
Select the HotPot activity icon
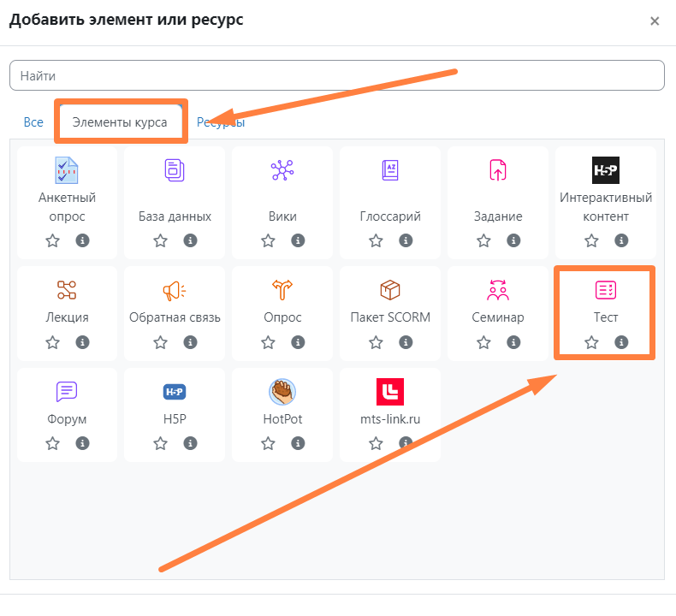(x=282, y=392)
